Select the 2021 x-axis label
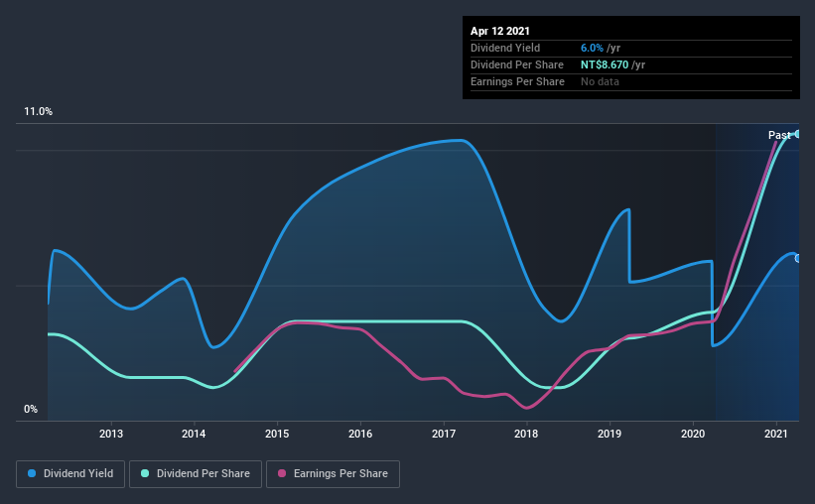The image size is (815, 504). click(x=776, y=434)
